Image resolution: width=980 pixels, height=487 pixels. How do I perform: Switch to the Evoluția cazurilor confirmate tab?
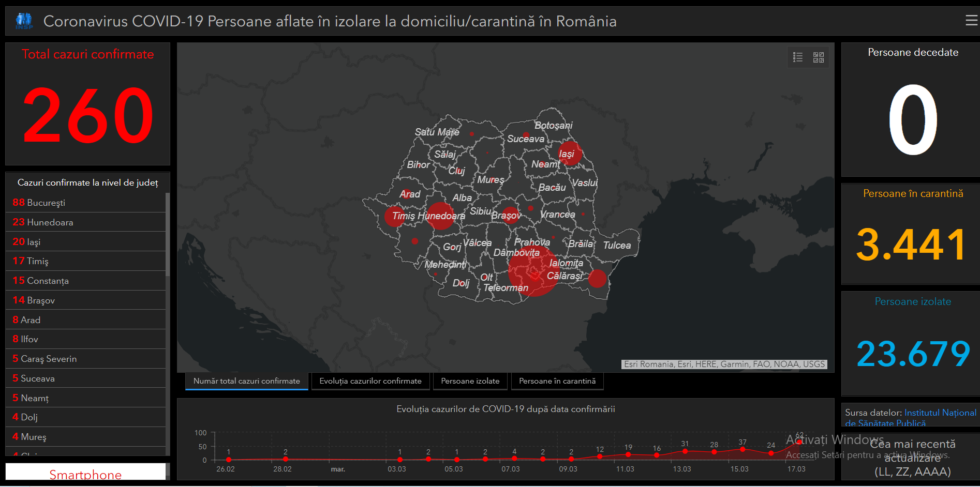coord(370,381)
